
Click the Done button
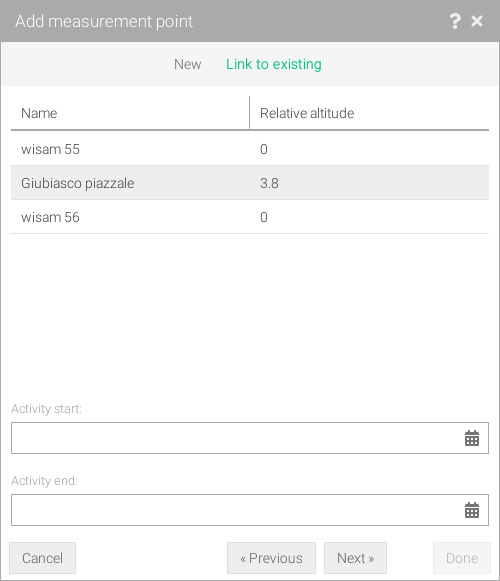(462, 558)
